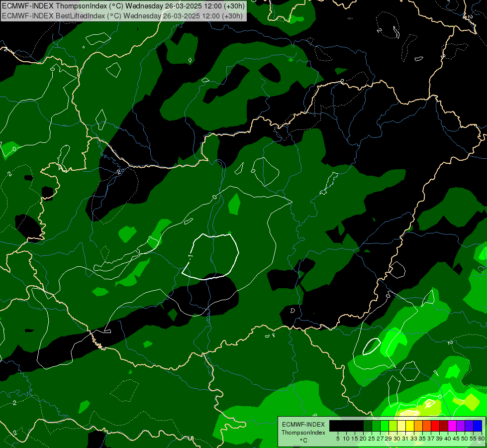Click the legend unit label '°C'
The height and width of the screenshot is (448, 487).
point(303,440)
